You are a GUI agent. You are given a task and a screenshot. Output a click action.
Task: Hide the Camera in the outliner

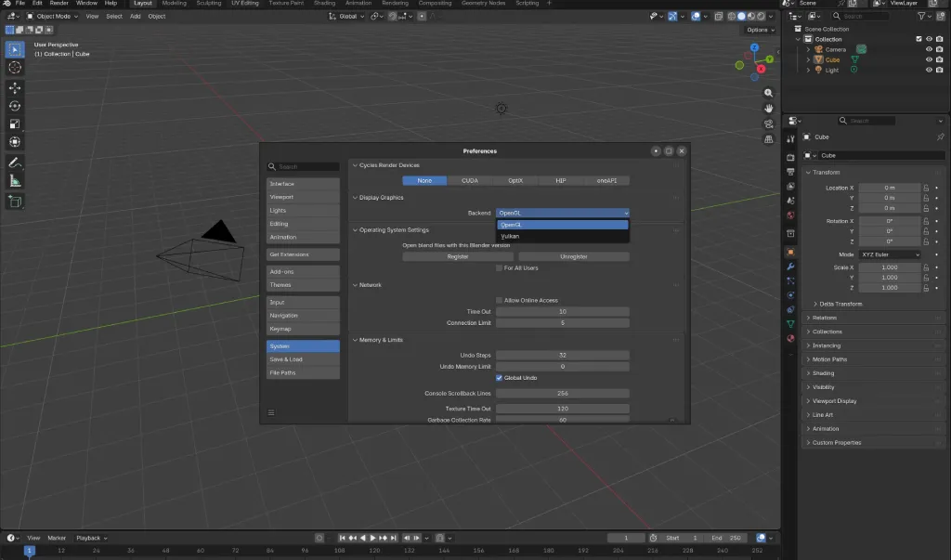coord(929,49)
